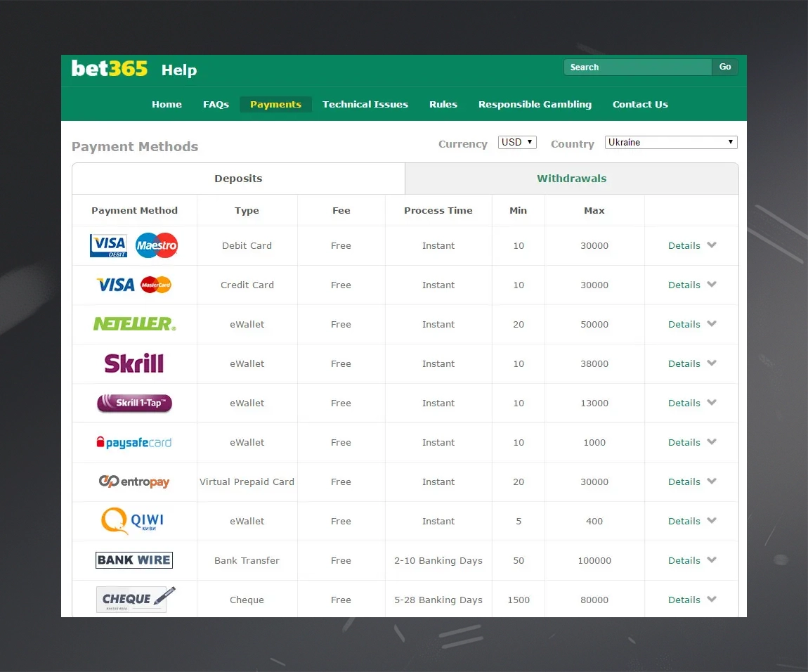Navigate to Technical Issues
808x672 pixels.
pyautogui.click(x=365, y=104)
